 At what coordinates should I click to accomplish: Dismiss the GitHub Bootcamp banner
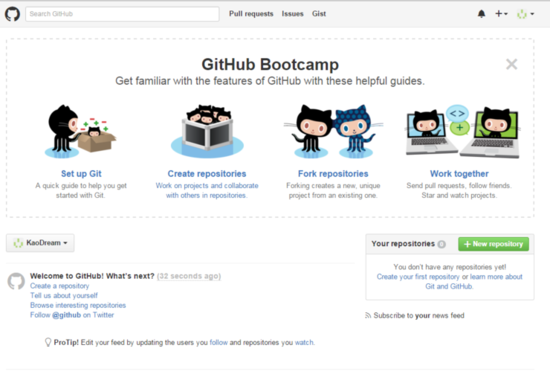point(512,64)
